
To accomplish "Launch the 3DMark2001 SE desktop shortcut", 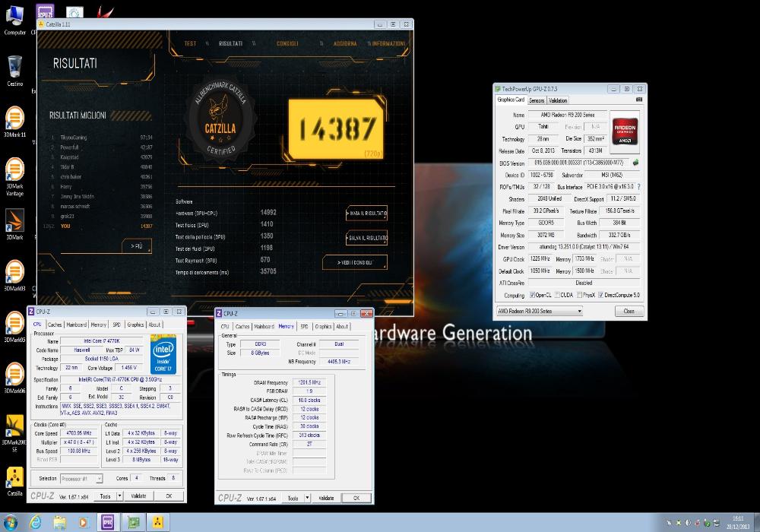I will point(14,433).
